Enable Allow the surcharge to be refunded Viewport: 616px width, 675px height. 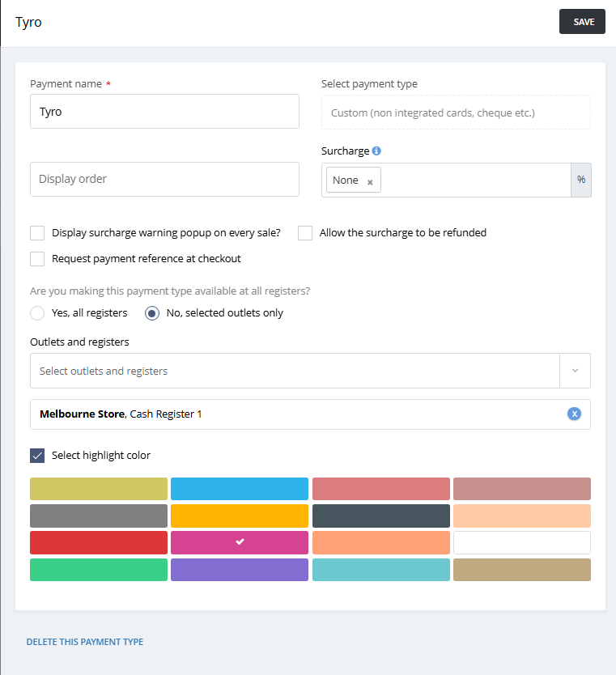click(x=305, y=233)
